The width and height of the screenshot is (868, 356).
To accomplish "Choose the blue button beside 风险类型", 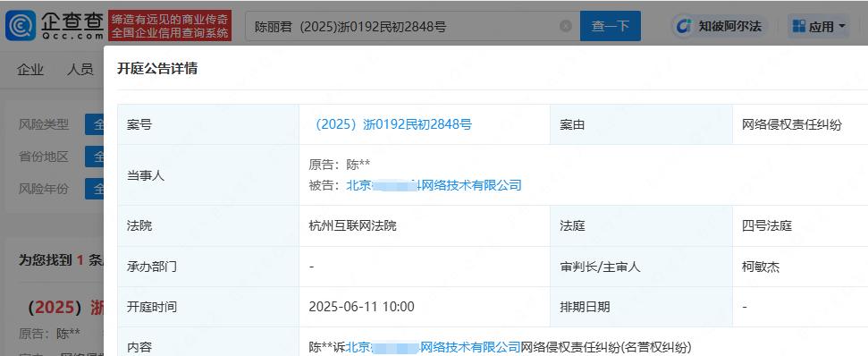I will pos(94,124).
